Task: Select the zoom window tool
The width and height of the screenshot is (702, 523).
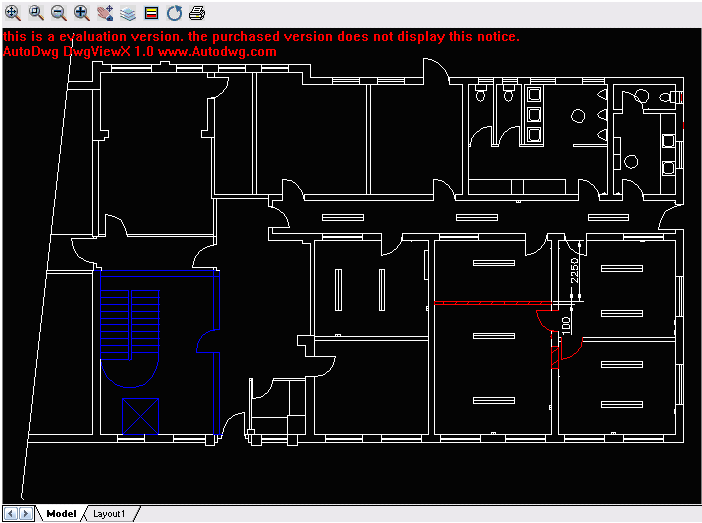Action: coord(36,13)
